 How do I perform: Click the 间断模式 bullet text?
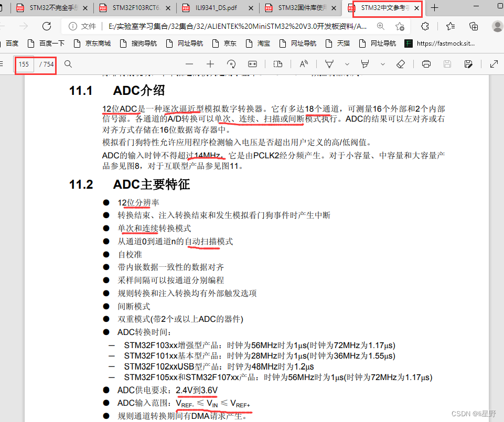coord(134,306)
